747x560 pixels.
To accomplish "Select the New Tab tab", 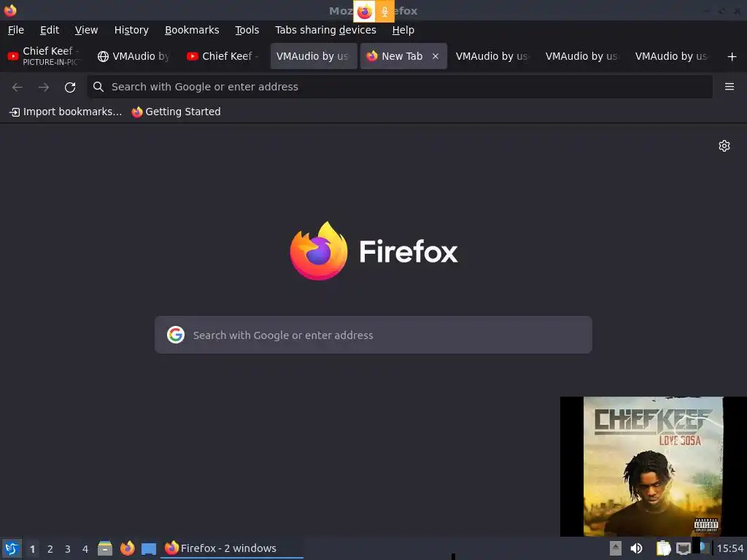I will [402, 56].
